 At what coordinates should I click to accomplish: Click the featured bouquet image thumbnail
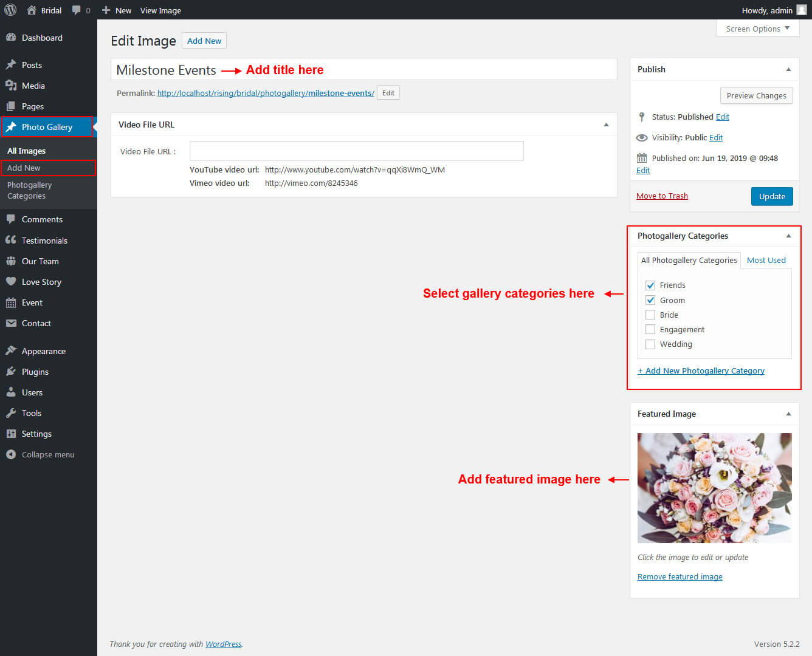(x=714, y=488)
